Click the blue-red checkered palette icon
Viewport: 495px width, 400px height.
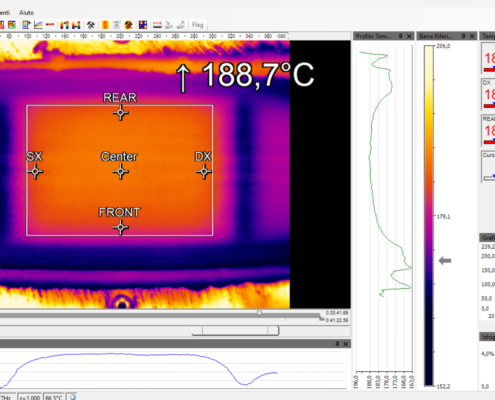coord(143,25)
